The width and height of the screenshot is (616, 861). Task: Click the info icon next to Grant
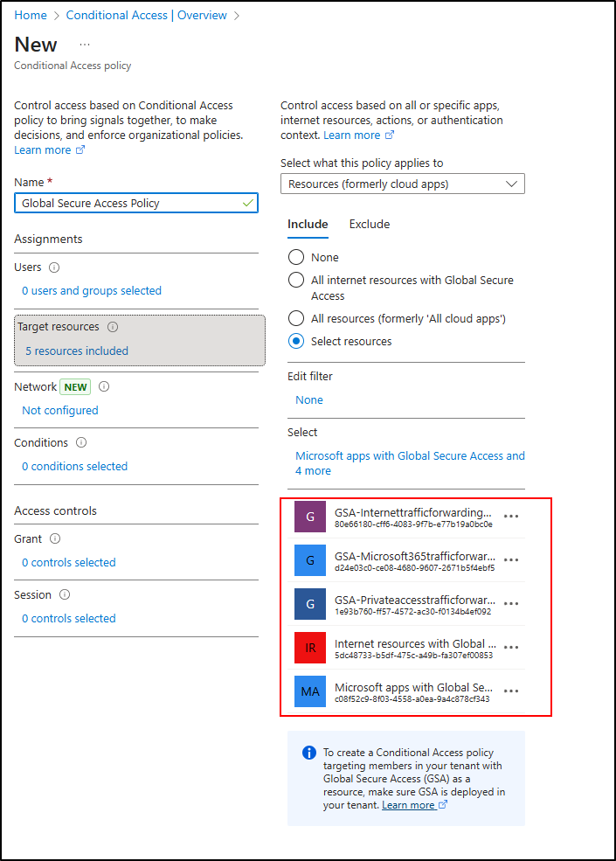55,539
